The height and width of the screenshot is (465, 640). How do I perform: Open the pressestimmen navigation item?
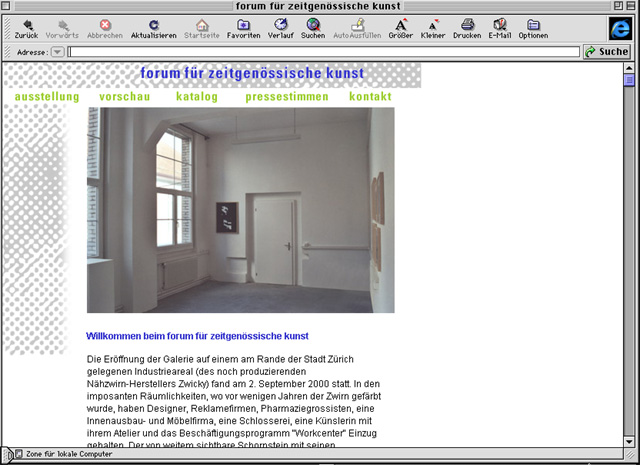click(x=286, y=97)
